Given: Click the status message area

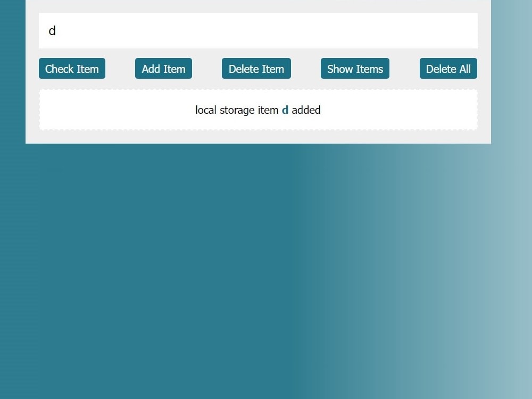Looking at the screenshot, I should point(258,110).
